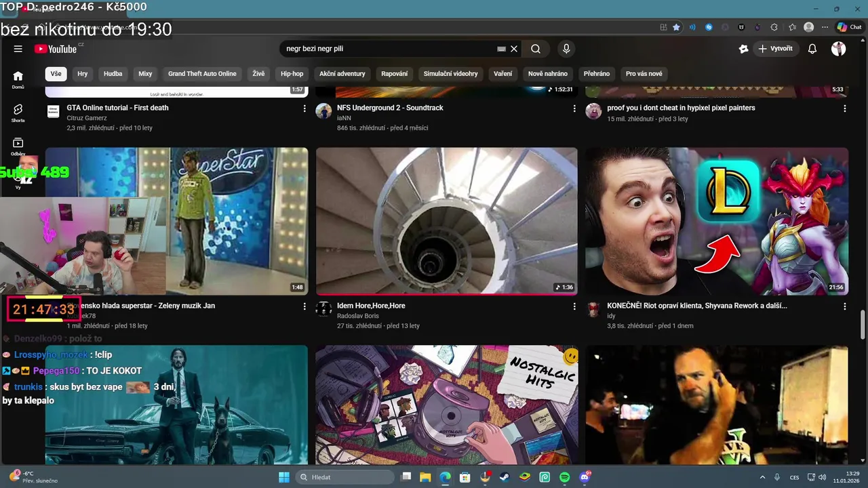868x488 pixels.
Task: Open Radoslav Boris channel name
Action: click(x=358, y=316)
